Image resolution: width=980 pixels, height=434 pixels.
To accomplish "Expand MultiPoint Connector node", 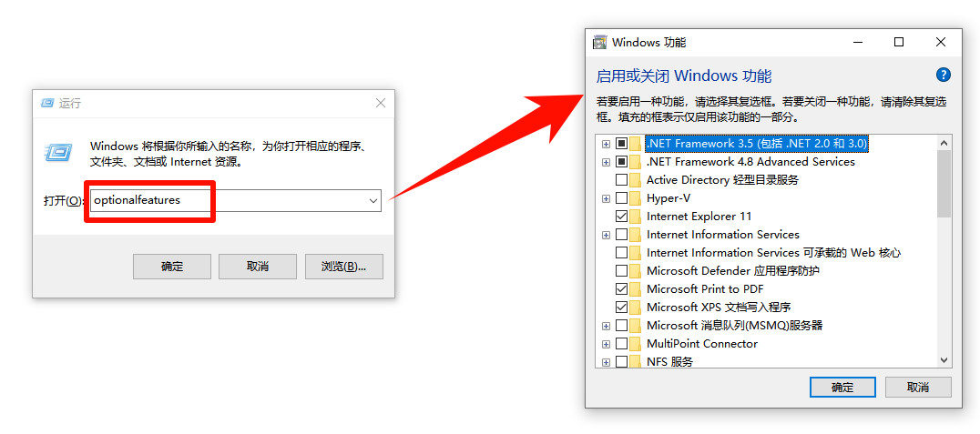I will 606,344.
